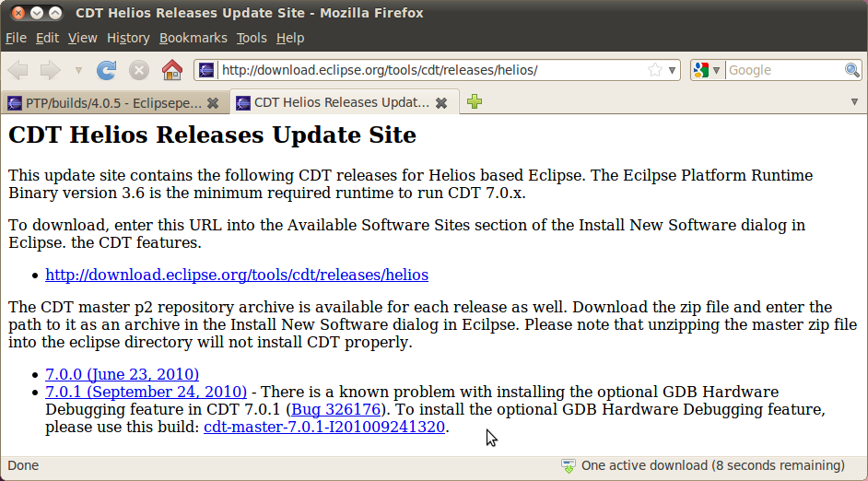This screenshot has height=481, width=868.
Task: Open a new tab with plus icon
Action: [x=475, y=101]
